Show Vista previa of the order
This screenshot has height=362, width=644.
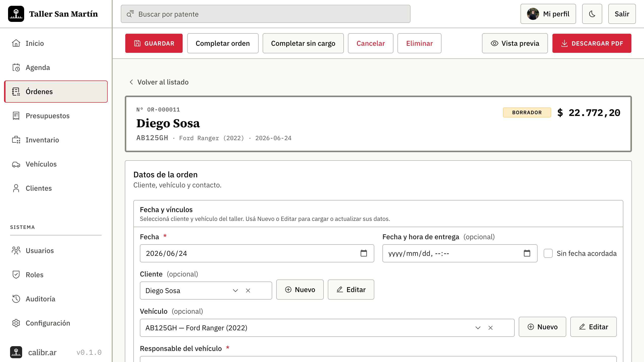click(x=515, y=43)
